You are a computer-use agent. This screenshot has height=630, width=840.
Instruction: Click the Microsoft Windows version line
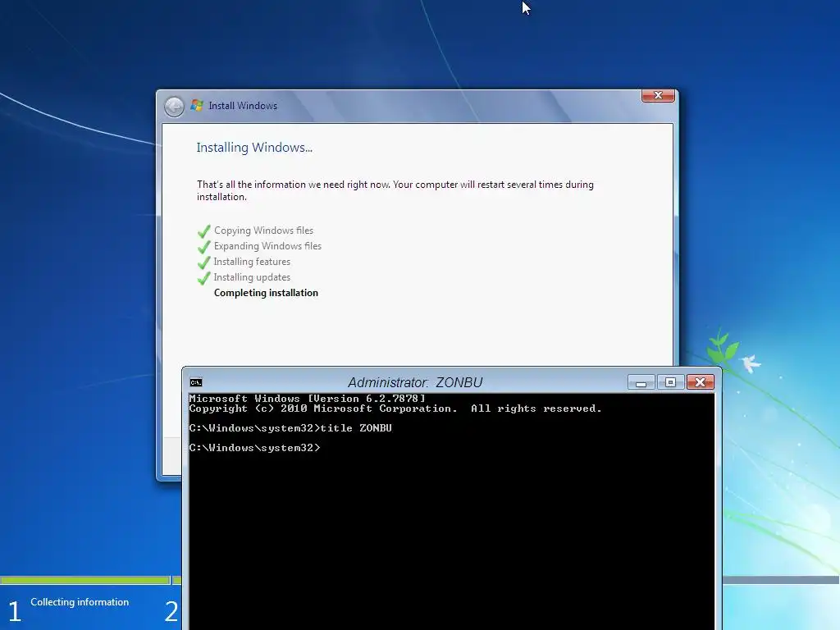(x=307, y=399)
